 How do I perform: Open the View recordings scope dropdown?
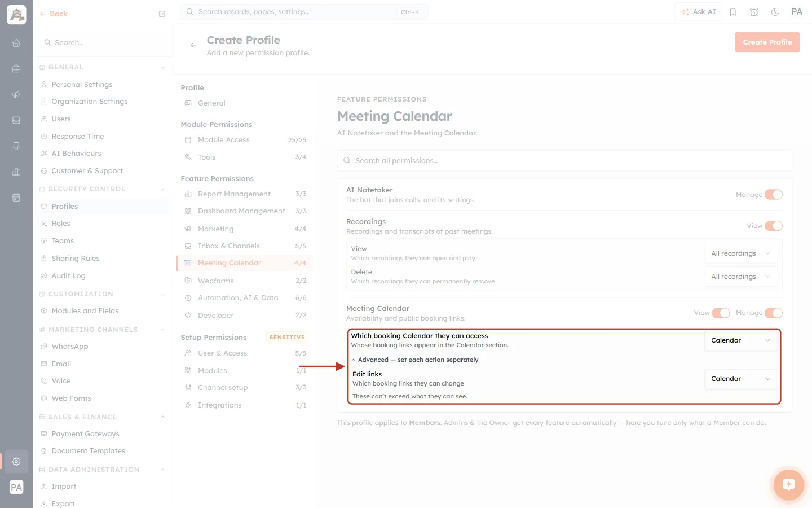tap(741, 253)
